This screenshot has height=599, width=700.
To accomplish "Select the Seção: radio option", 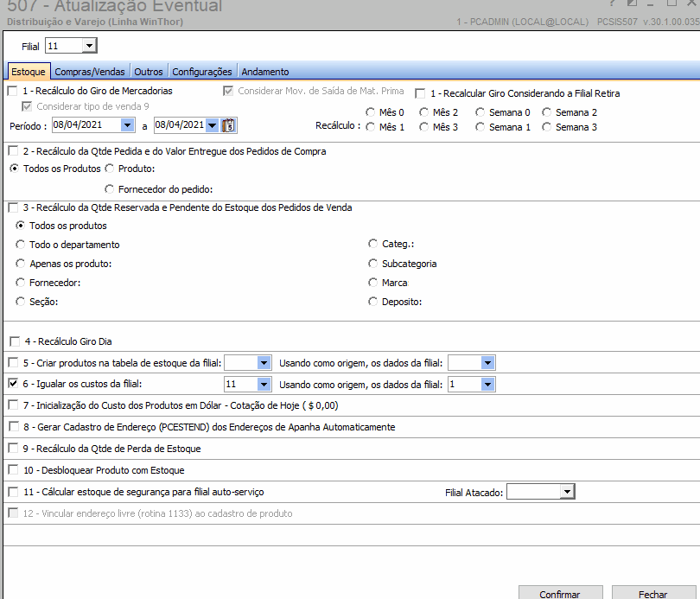I will (x=20, y=302).
